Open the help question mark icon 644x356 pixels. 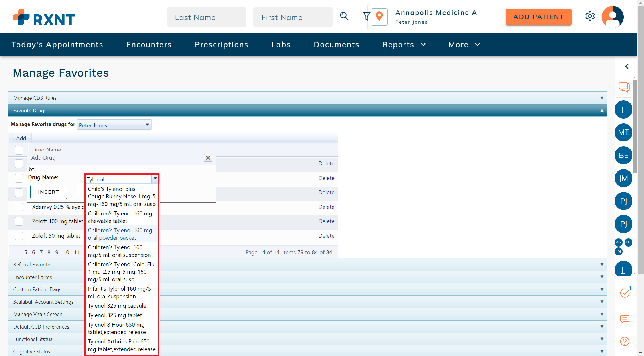pyautogui.click(x=625, y=341)
